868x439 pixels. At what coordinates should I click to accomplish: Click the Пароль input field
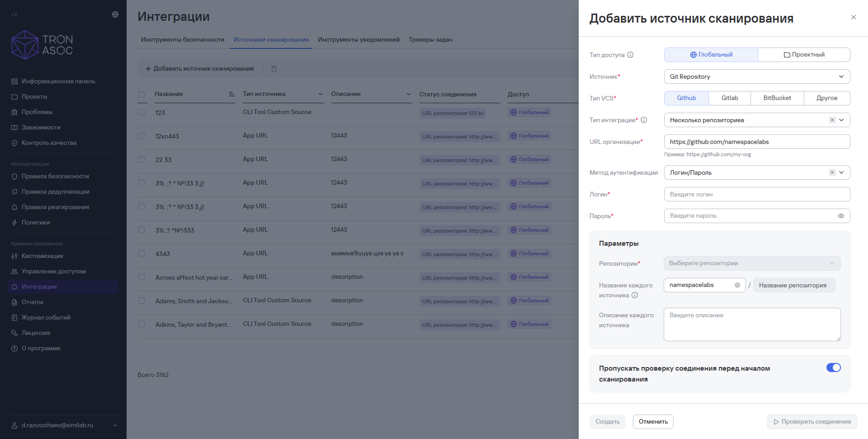tap(757, 216)
